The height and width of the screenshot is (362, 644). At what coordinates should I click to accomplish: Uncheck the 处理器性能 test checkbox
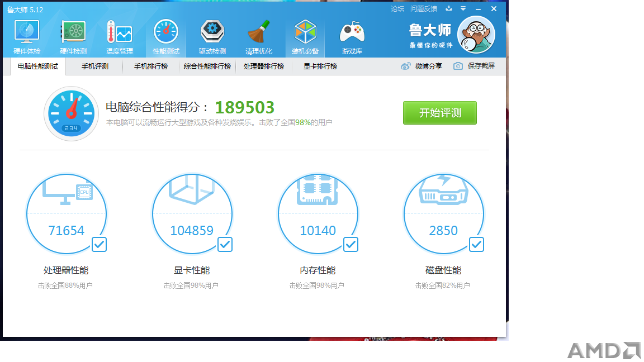point(99,245)
